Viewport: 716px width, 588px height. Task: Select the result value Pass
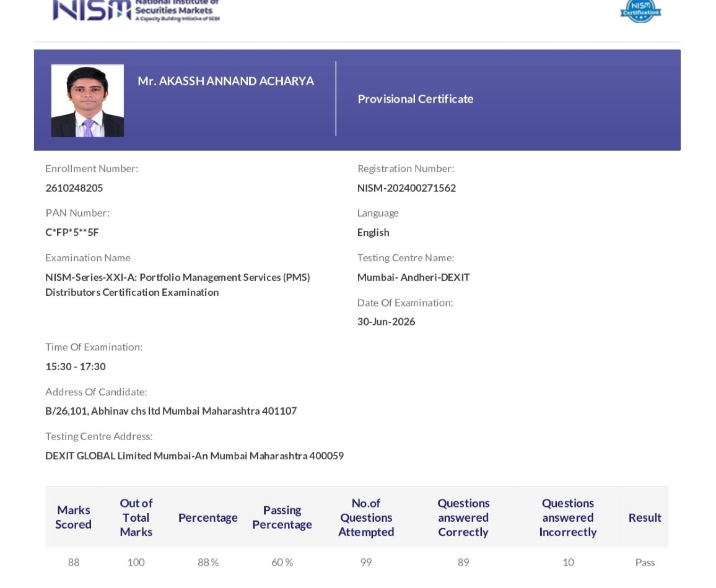645,563
